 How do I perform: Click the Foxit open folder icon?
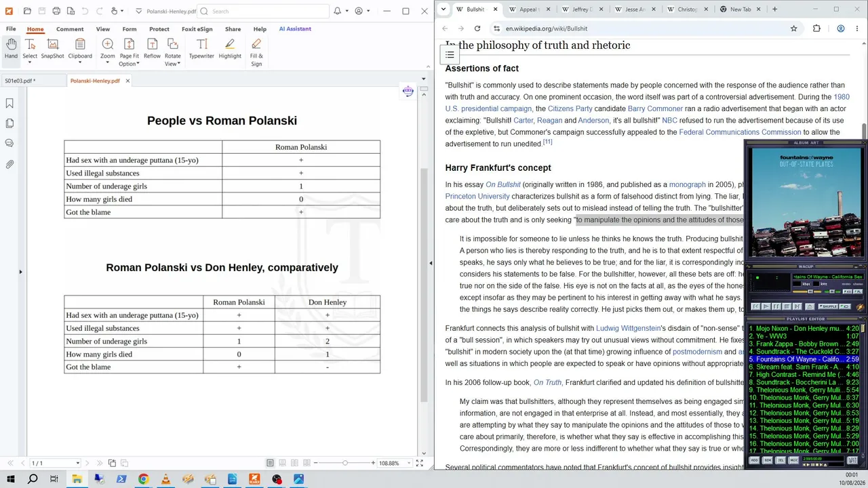coord(27,11)
